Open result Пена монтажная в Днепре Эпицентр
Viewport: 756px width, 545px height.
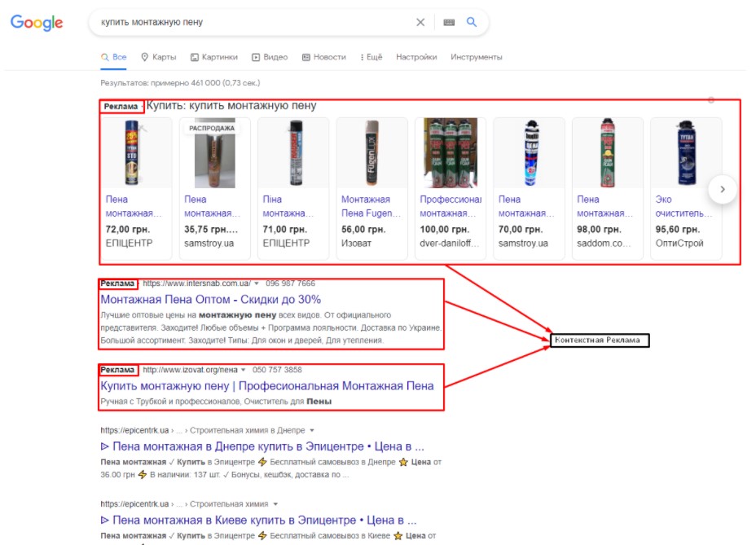click(x=262, y=446)
